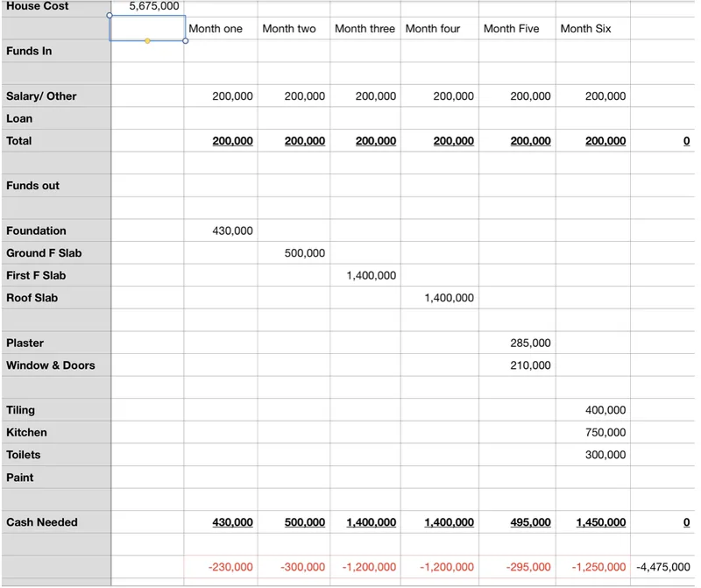Click the Funds In row label

click(x=56, y=51)
